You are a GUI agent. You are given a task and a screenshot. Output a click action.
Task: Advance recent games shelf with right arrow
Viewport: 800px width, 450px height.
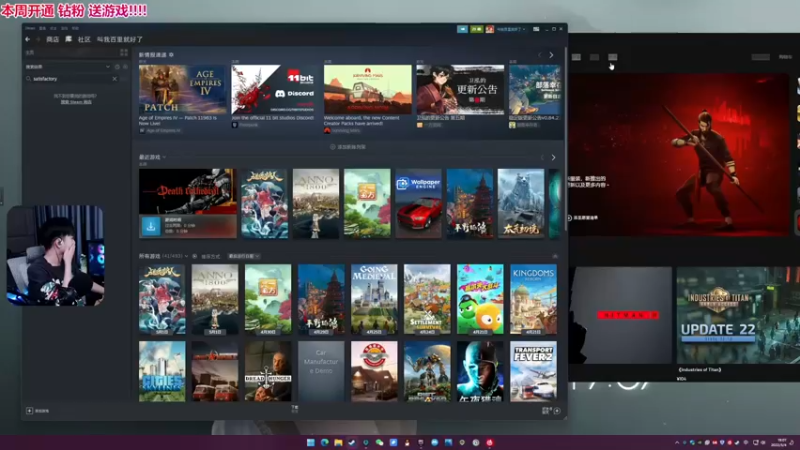coord(553,158)
